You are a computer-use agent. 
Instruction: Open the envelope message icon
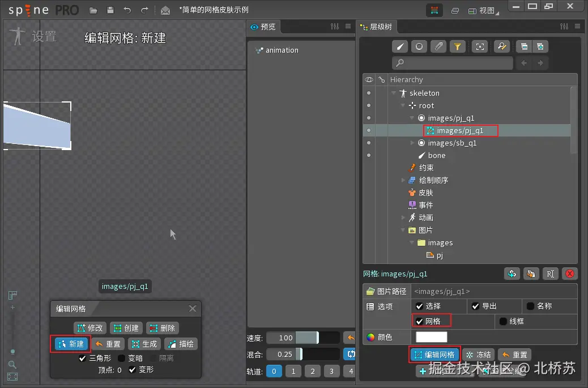(x=165, y=11)
